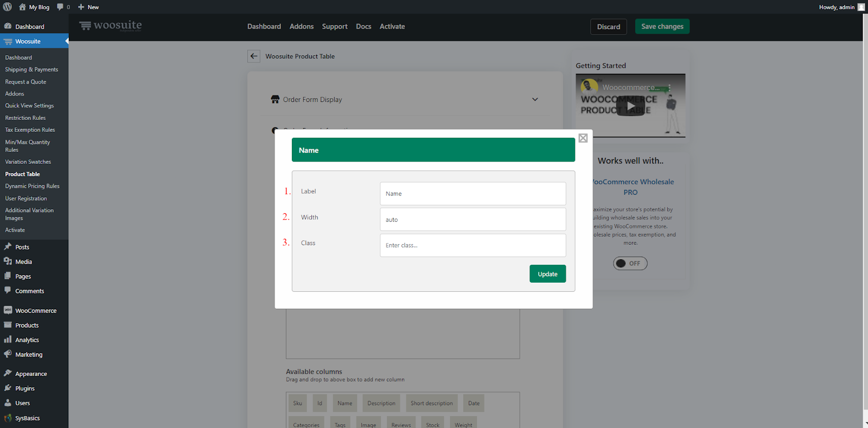Open Addons in Woosuite header
The height and width of the screenshot is (428, 868).
(x=302, y=27)
